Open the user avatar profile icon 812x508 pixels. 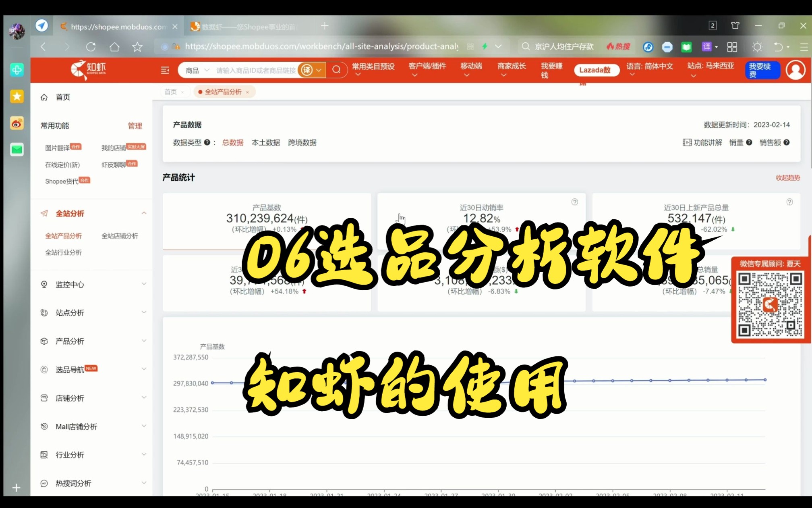pyautogui.click(x=795, y=70)
